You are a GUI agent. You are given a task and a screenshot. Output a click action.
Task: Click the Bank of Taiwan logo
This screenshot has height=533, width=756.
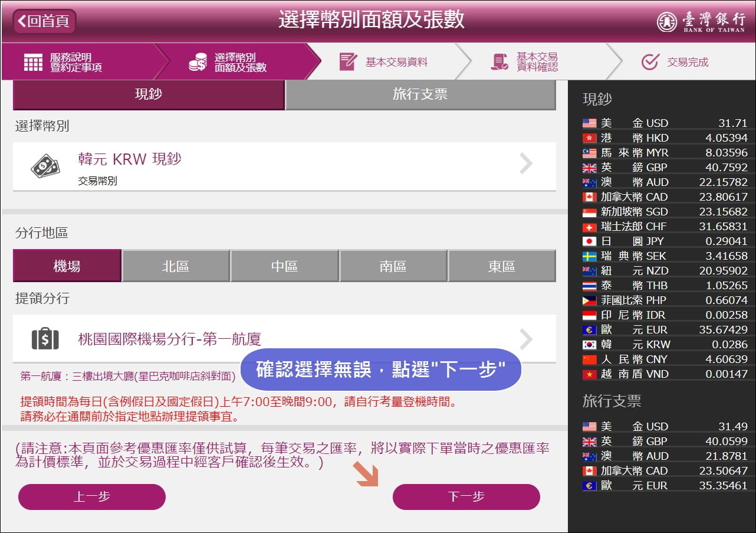point(701,22)
